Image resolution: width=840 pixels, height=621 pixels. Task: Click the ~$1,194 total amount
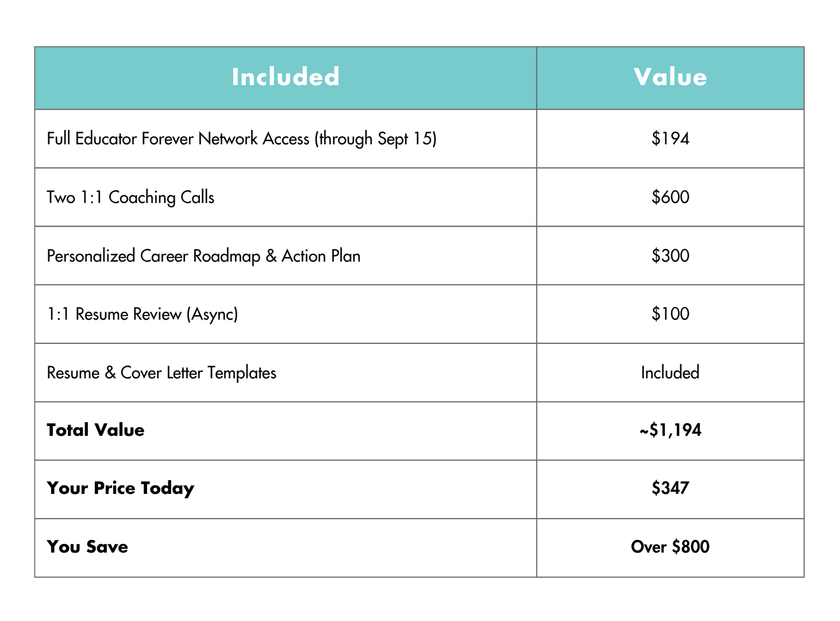coord(670,430)
